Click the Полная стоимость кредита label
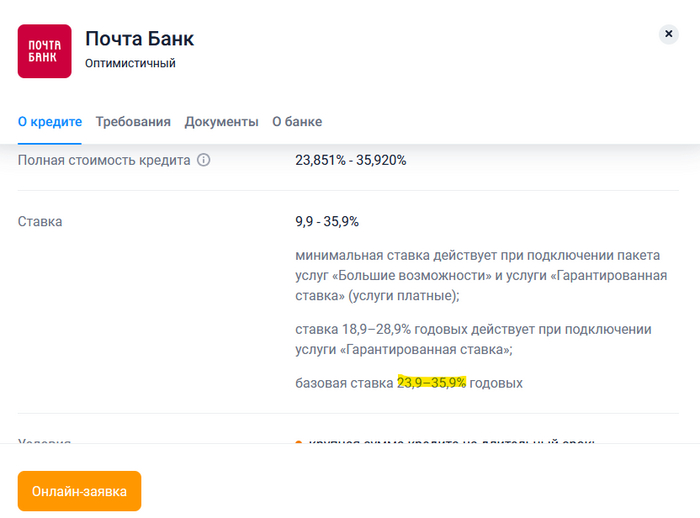This screenshot has width=700, height=518. coord(104,160)
